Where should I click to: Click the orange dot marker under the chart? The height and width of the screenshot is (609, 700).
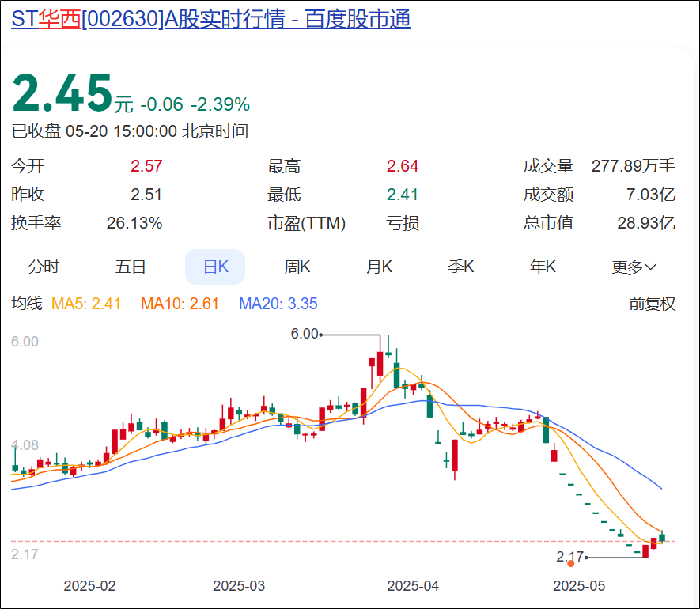(571, 564)
